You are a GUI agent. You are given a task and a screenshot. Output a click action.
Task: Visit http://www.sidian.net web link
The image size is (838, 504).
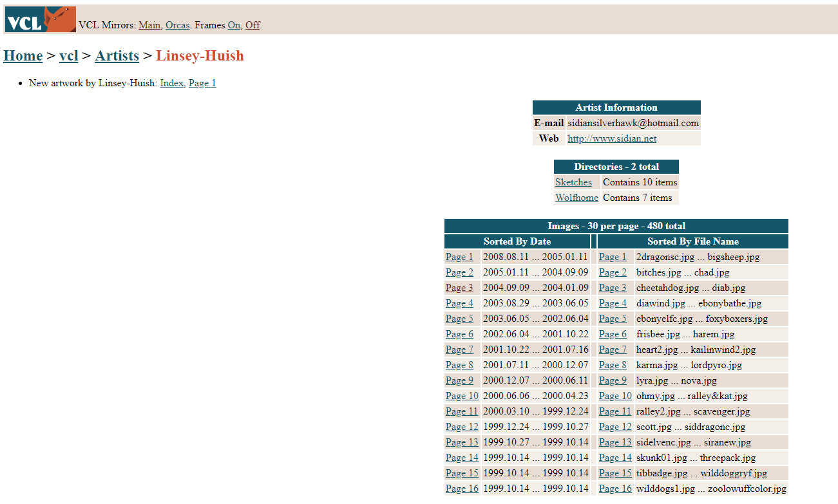click(612, 138)
